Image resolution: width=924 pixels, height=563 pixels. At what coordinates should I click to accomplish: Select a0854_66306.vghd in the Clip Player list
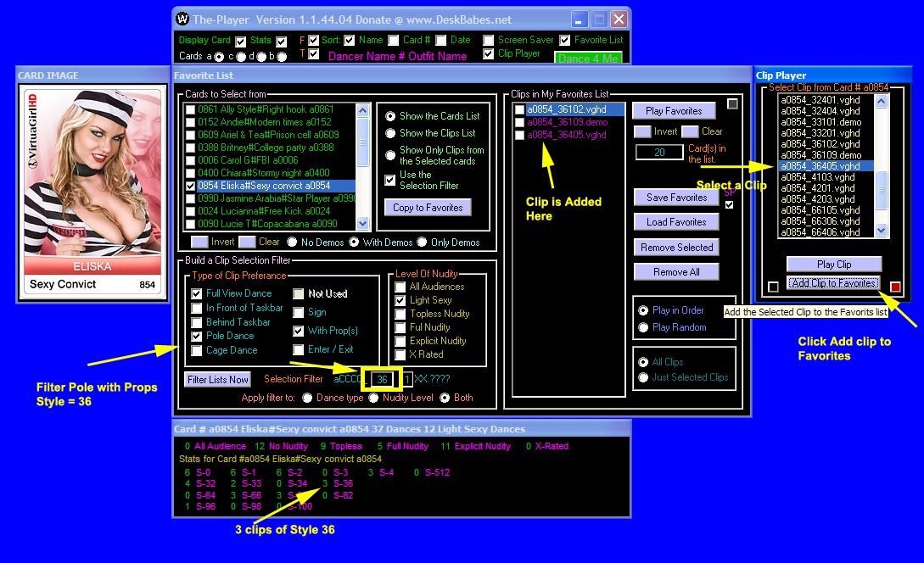820,221
